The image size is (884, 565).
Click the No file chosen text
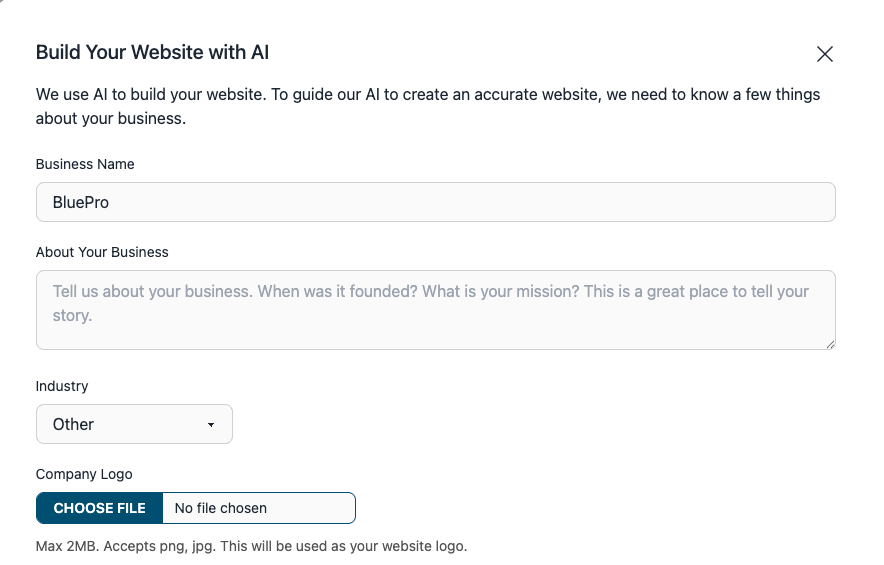pos(220,508)
